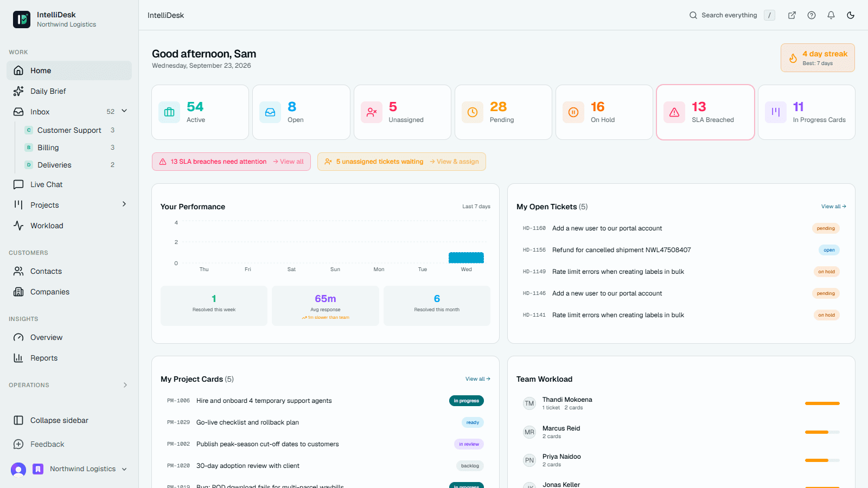The height and width of the screenshot is (488, 868).
Task: Open card PM-1029 Go-live checklist
Action: 325,422
